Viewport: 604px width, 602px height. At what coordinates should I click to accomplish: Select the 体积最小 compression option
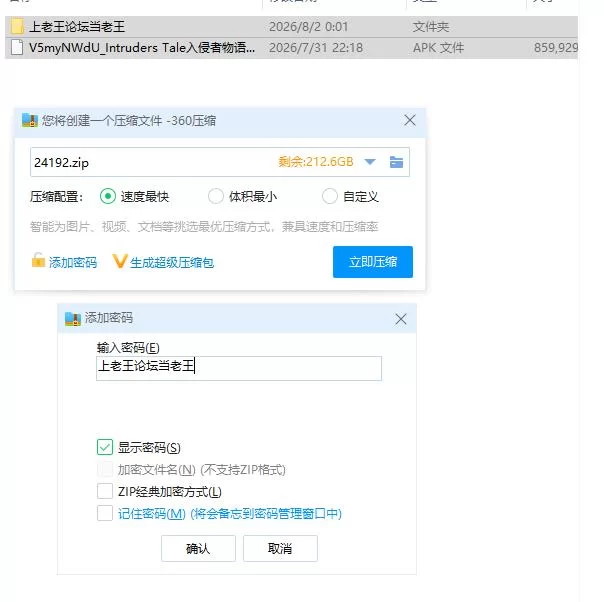click(215, 196)
